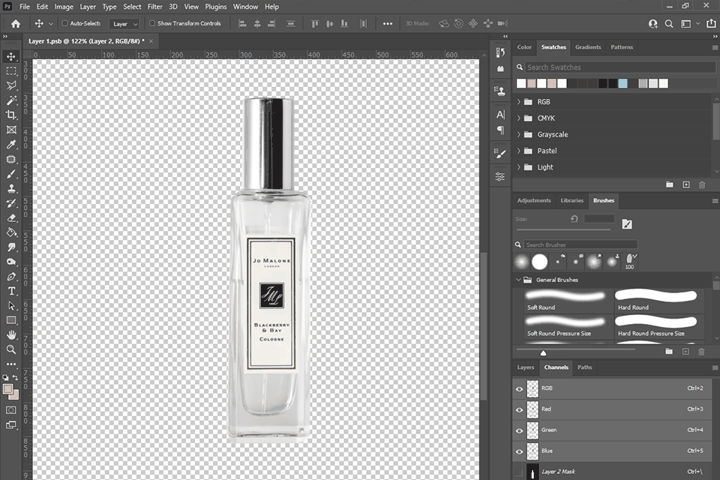This screenshot has width=720, height=480.
Task: Enable the Auto-Select checkbox
Action: [x=65, y=23]
